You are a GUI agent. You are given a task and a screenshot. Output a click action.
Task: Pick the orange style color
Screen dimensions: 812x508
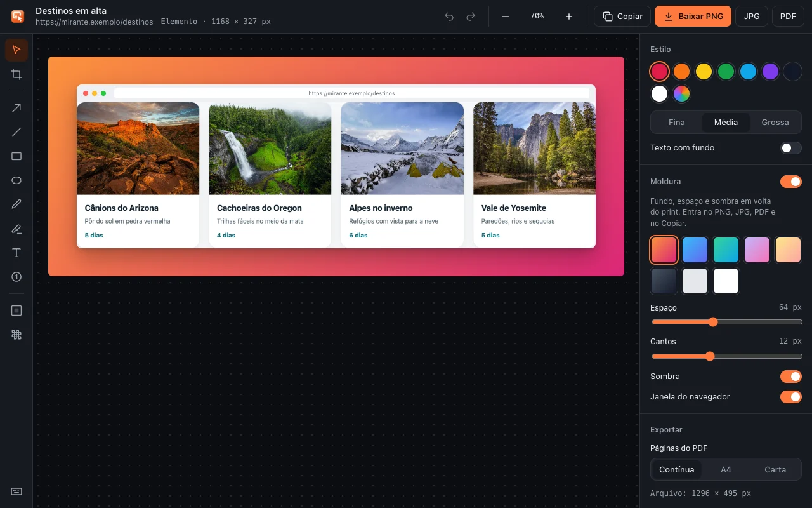(x=682, y=72)
